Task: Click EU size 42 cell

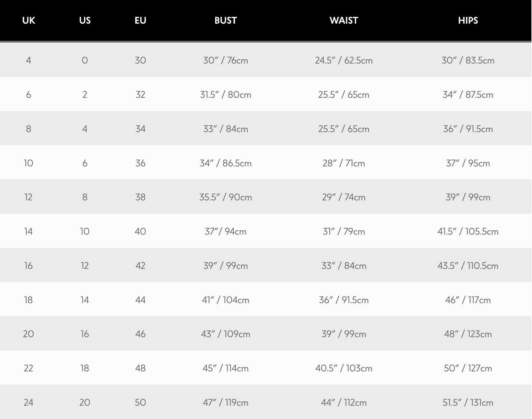Action: [x=140, y=266]
